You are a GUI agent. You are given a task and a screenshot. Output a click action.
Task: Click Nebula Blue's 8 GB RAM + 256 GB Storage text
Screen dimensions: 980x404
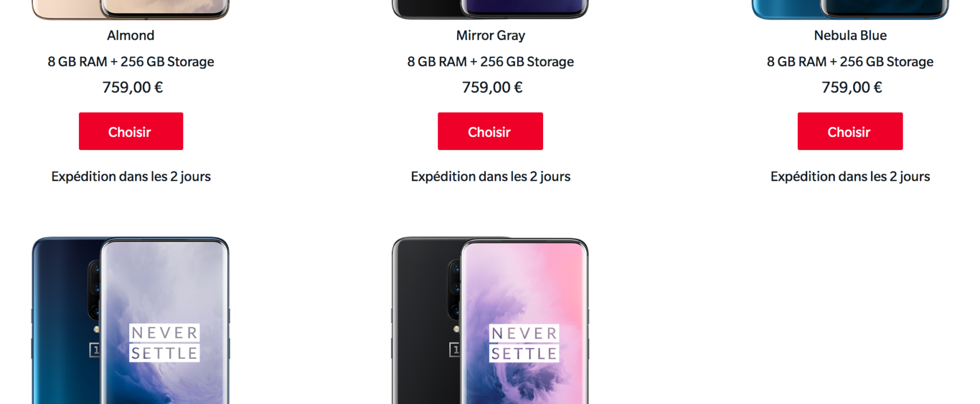[850, 62]
